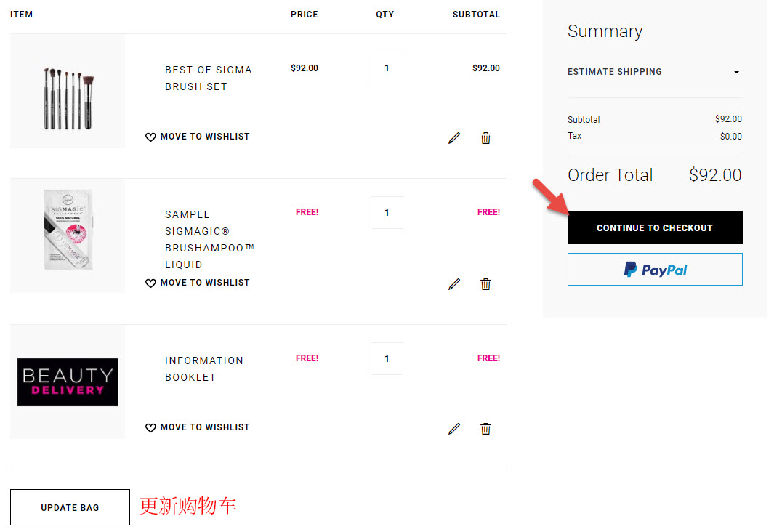Click the edit pencil for Best of Sigma Brush Set
Screen dimensions: 774x532
pos(454,138)
